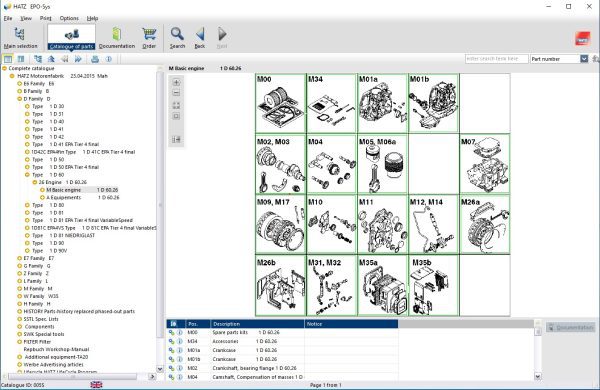Go Back with the left arrow
The image size is (600, 390).
[200, 38]
